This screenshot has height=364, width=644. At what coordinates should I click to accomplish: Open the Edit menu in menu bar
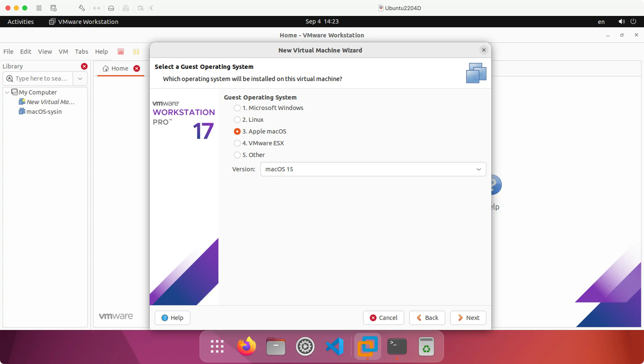[25, 51]
